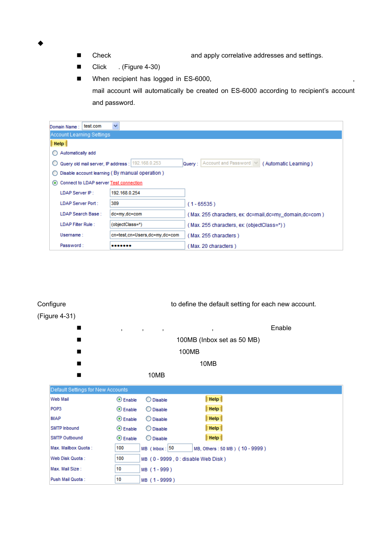Screen dimensions: 392x555
Task: Disable Web Mail for new accounts
Action: tap(148, 400)
